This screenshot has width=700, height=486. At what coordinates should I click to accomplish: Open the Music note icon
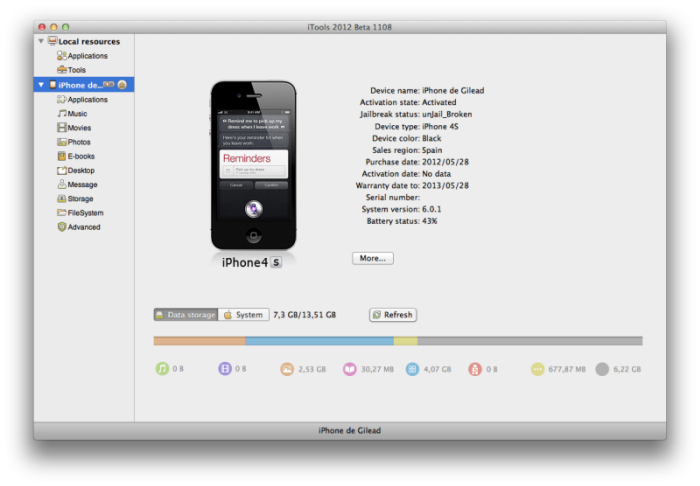click(62, 113)
